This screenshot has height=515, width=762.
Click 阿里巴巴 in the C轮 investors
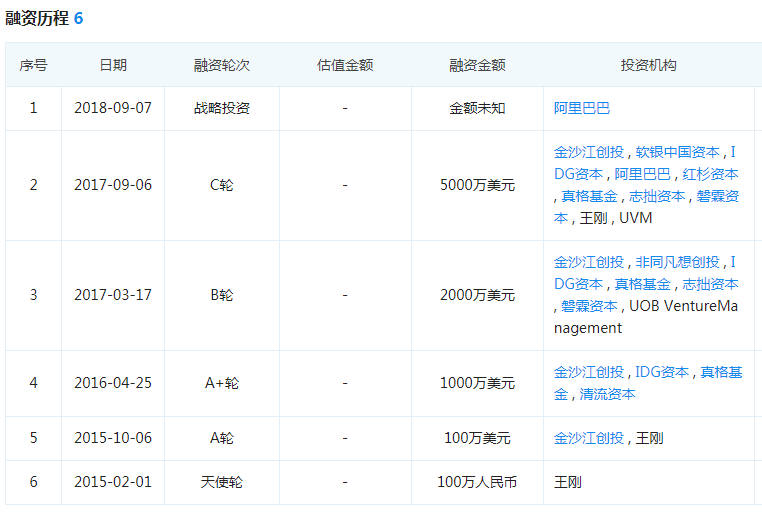[643, 174]
